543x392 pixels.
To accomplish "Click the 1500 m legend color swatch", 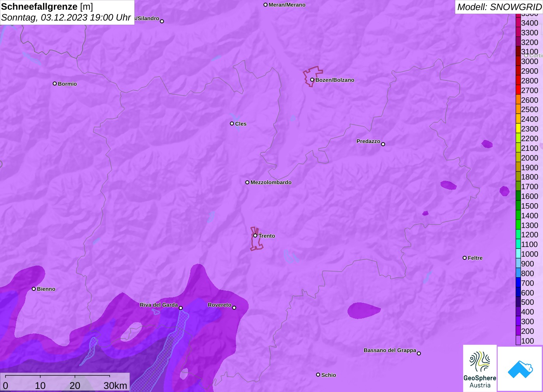I will tap(518, 206).
